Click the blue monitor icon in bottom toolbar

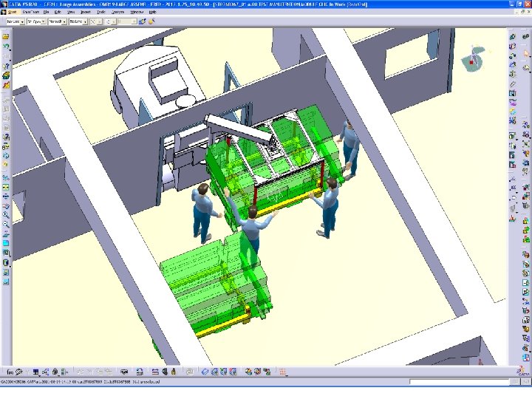tap(35, 372)
